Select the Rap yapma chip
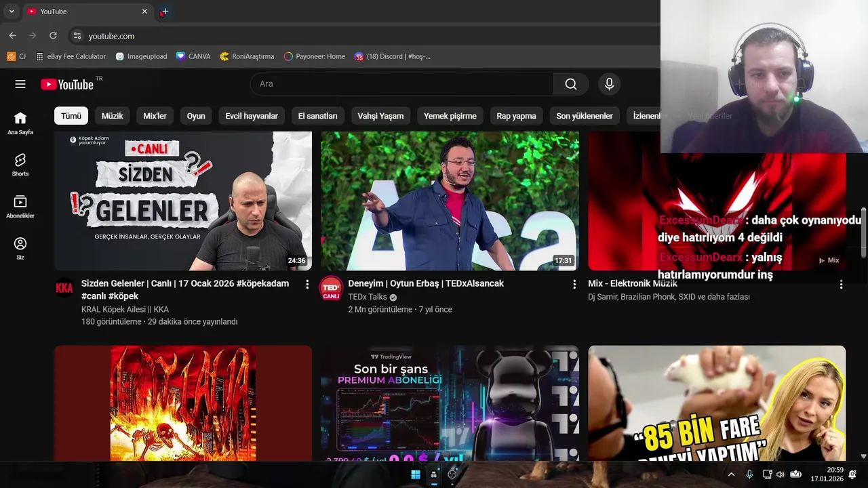Image resolution: width=868 pixels, height=488 pixels. tap(516, 116)
